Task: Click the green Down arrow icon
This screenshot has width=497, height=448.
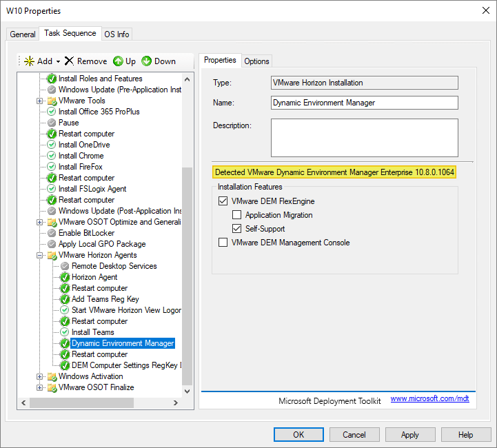Action: (x=146, y=61)
